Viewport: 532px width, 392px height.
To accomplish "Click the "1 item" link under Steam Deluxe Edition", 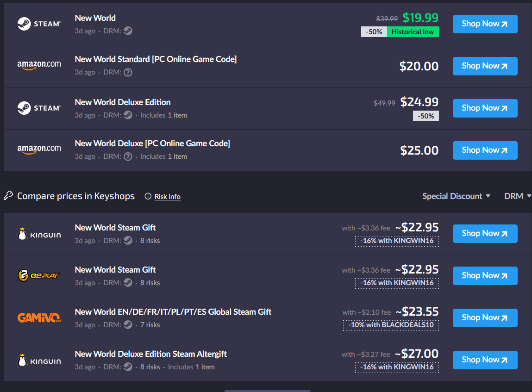I will [x=177, y=115].
